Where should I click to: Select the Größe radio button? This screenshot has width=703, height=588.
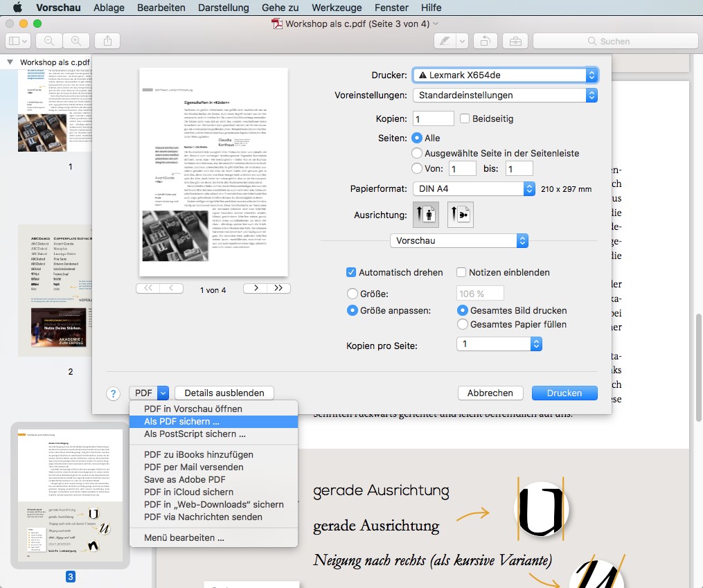click(x=353, y=294)
